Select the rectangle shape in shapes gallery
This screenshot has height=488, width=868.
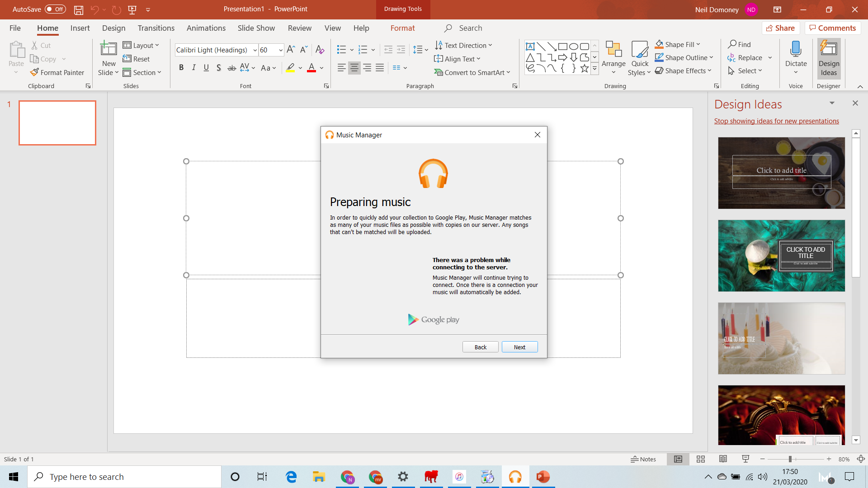point(562,47)
